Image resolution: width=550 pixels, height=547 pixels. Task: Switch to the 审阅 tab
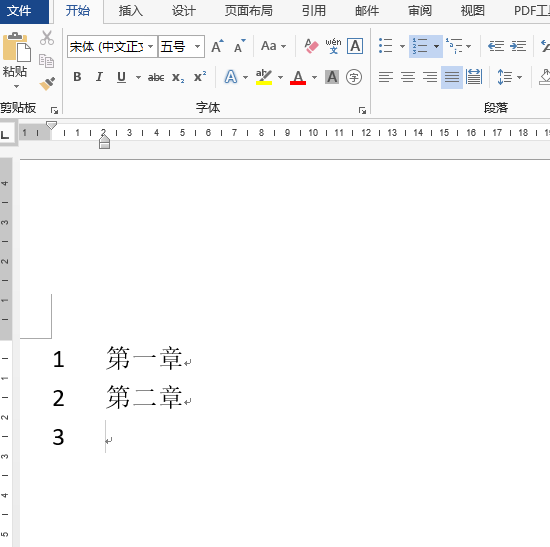420,11
